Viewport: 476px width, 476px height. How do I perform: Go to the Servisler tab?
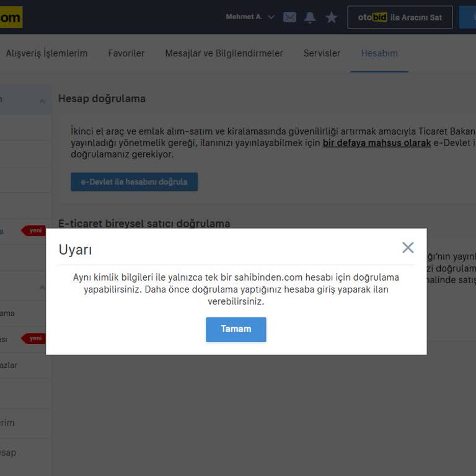[322, 53]
